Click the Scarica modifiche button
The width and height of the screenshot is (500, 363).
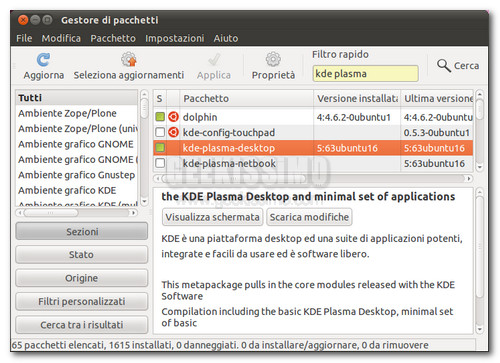pos(309,217)
